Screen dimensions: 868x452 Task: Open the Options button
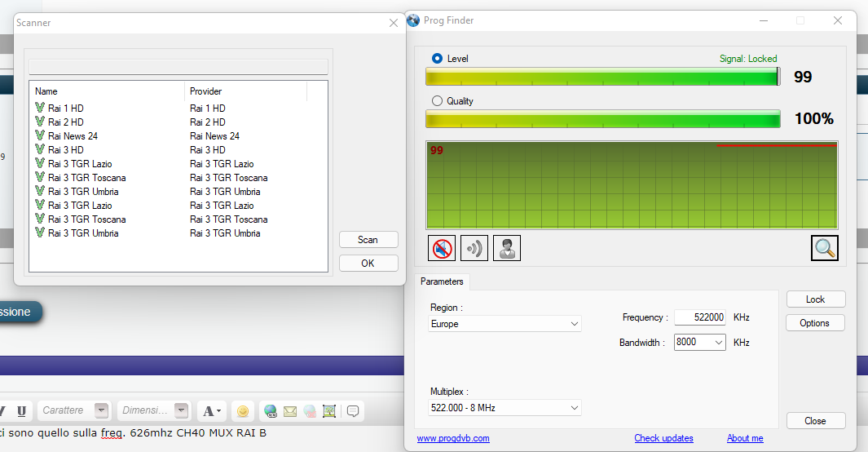815,323
